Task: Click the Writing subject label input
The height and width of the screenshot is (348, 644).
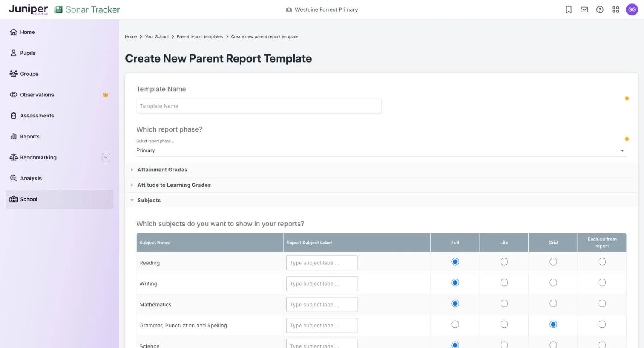Action: (322, 284)
